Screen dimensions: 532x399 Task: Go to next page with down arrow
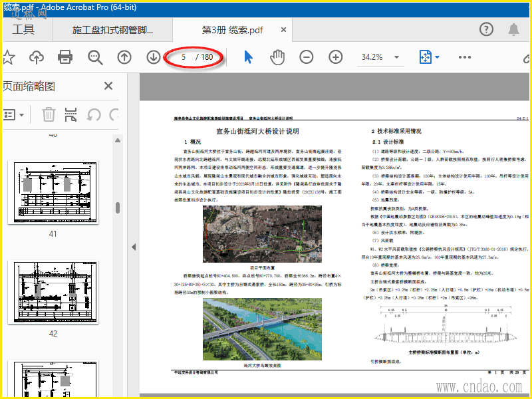pyautogui.click(x=154, y=57)
